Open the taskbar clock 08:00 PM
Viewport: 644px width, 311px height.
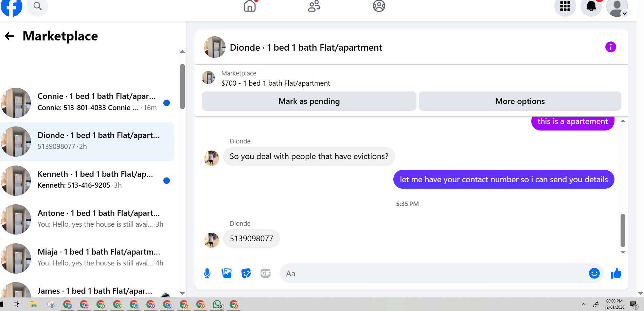pos(614,304)
